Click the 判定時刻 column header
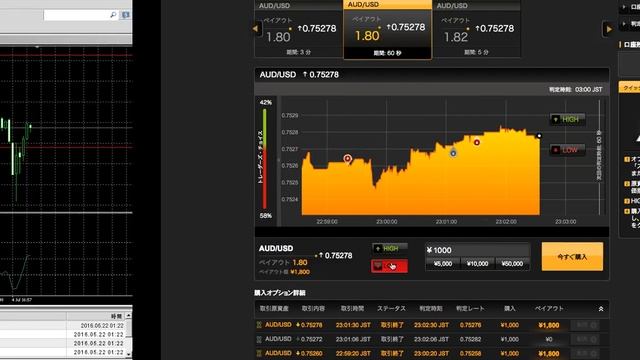 pos(431,309)
